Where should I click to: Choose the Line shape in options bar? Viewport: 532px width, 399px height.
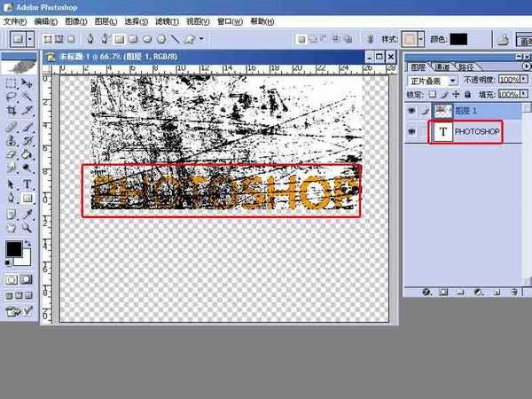[174, 39]
